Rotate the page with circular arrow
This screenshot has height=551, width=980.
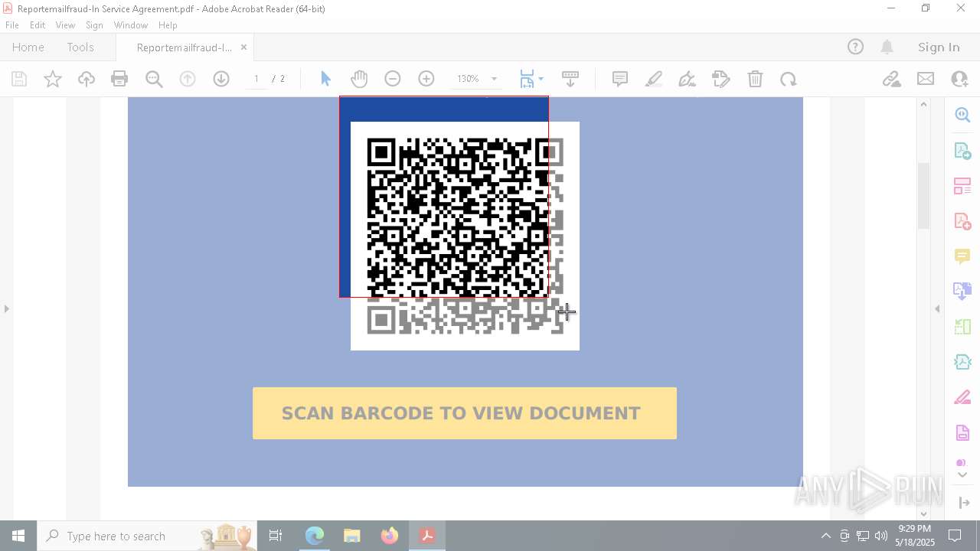(789, 79)
